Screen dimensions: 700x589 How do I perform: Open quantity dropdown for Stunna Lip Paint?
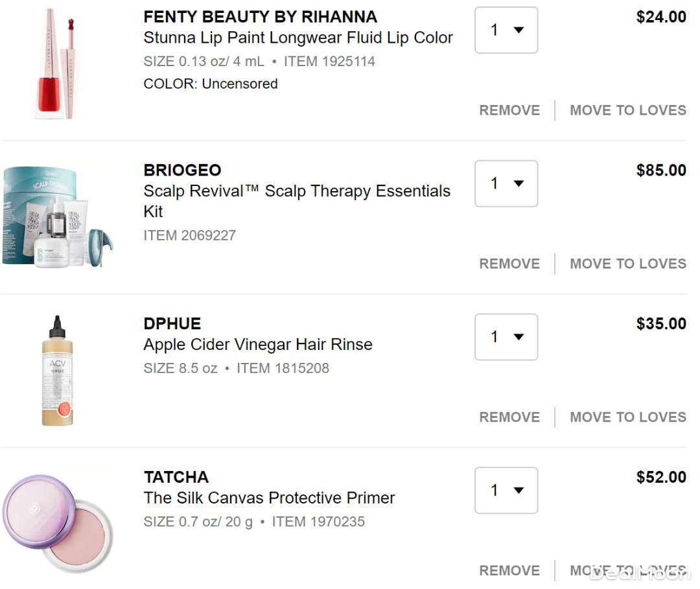(x=506, y=30)
